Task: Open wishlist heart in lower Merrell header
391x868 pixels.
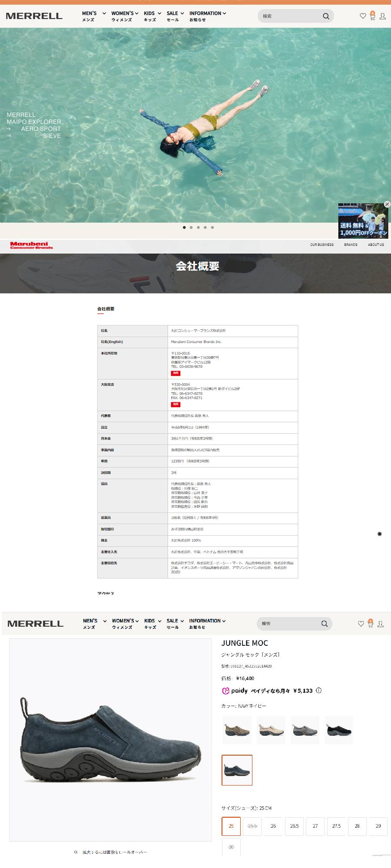Action: 361,624
